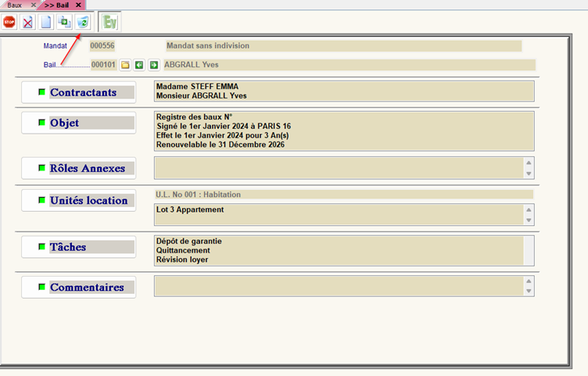Click the blank page new document icon

tap(46, 23)
